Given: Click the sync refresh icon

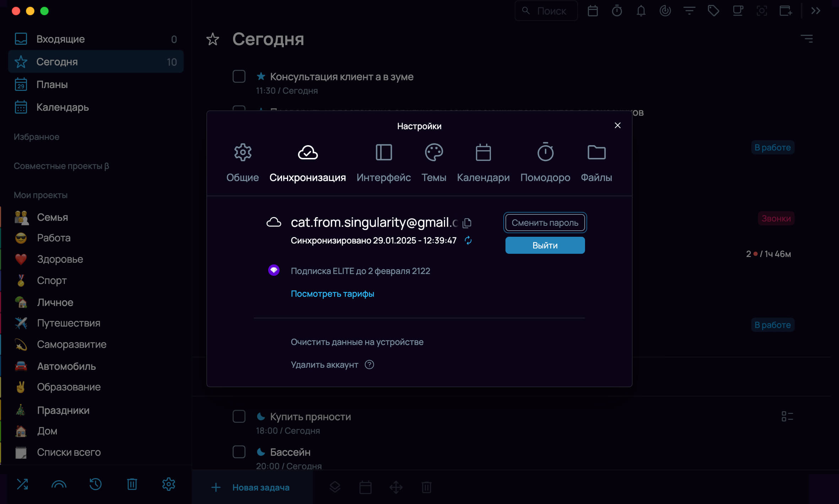Looking at the screenshot, I should [468, 240].
